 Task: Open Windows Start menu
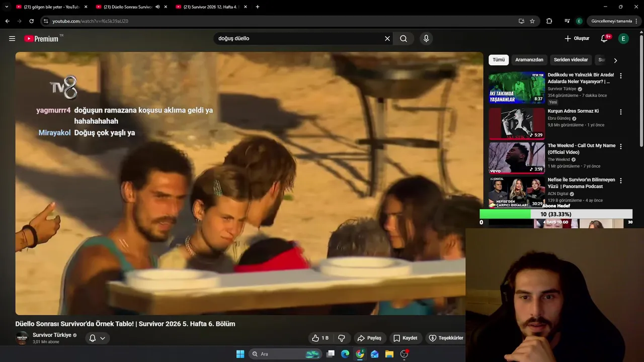click(240, 354)
